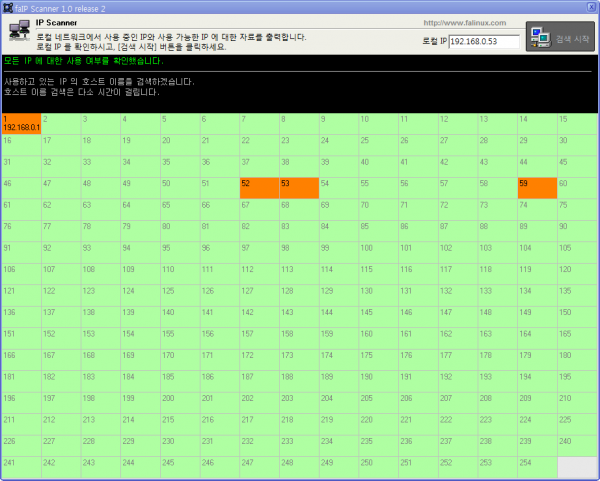Select IP cell 207
The width and height of the screenshot is (600, 481).
(458, 402)
